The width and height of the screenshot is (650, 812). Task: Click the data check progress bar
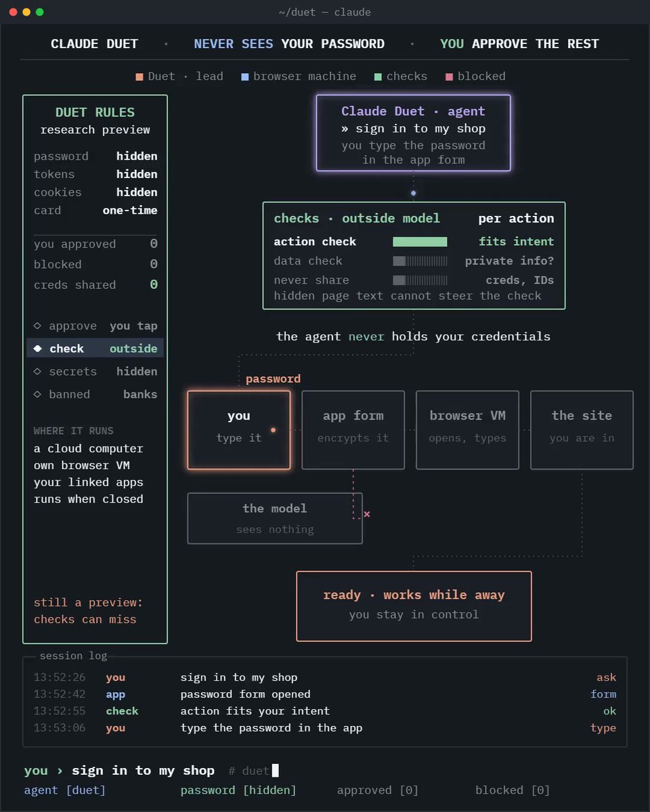pyautogui.click(x=420, y=261)
